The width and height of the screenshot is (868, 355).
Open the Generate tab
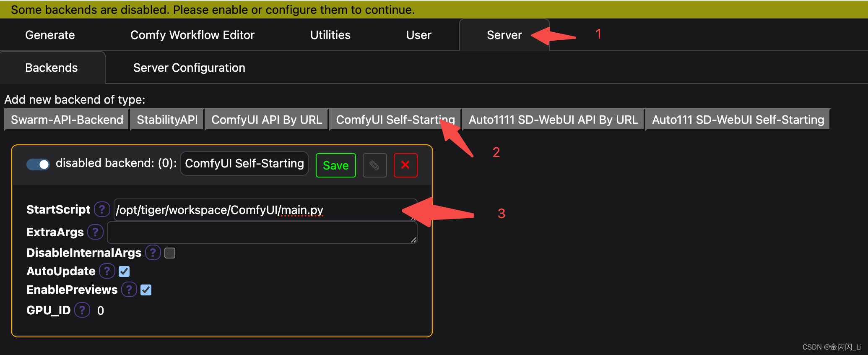(x=50, y=35)
